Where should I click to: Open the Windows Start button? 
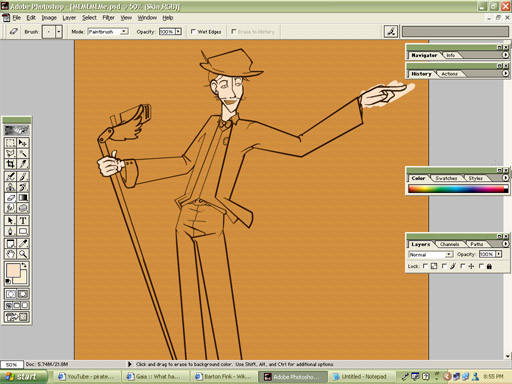click(23, 377)
